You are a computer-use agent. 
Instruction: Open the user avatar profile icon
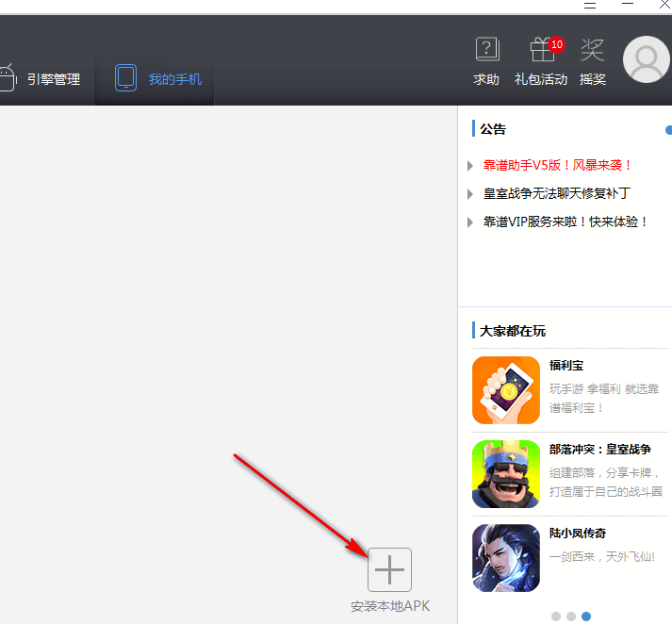click(x=647, y=60)
